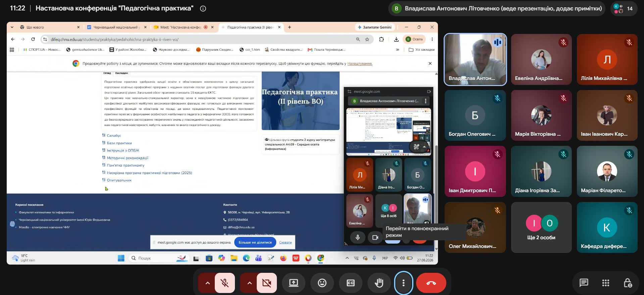The width and height of the screenshot is (644, 295).
Task: Switch to Викладачі tab on course page
Action: [x=121, y=73]
